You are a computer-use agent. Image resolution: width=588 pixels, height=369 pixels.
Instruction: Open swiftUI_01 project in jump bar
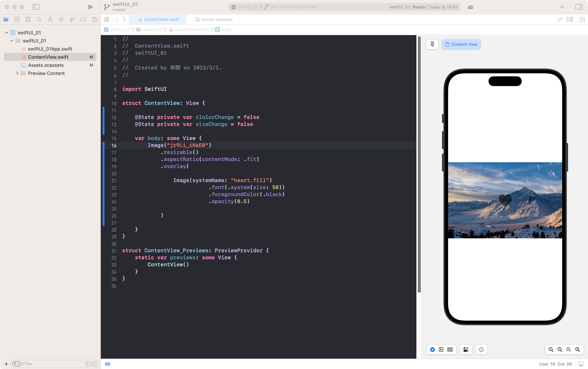click(x=118, y=30)
